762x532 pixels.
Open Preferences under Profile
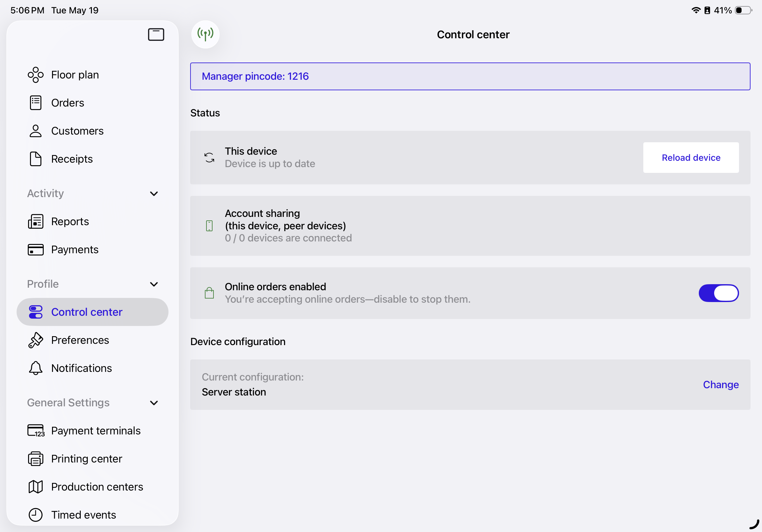[x=93, y=340]
